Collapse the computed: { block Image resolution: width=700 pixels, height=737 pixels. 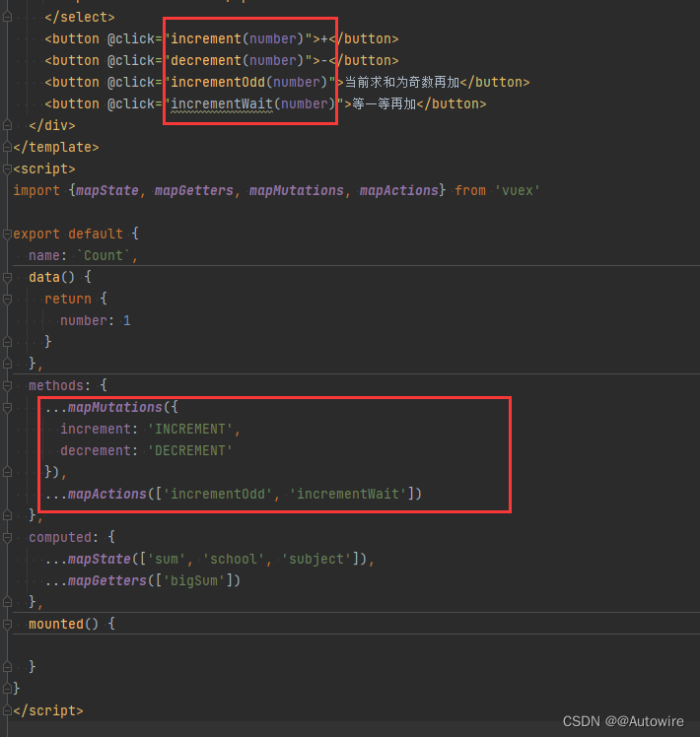click(x=7, y=537)
